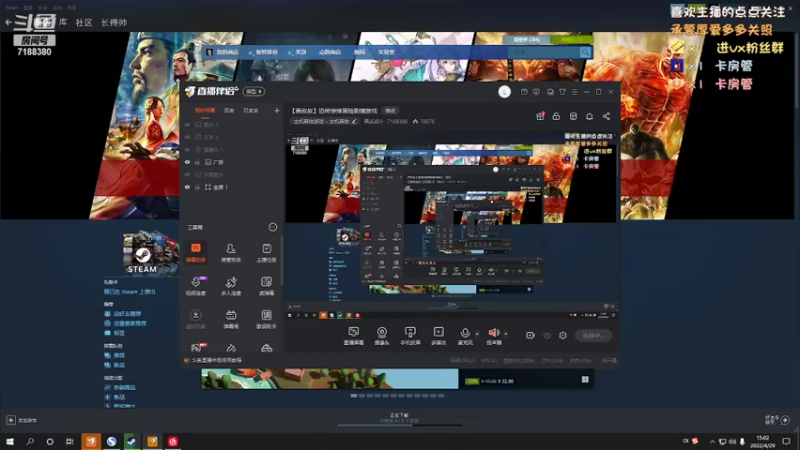Click the user avatar in companion title bar
This screenshot has width=800, height=450.
click(x=504, y=92)
